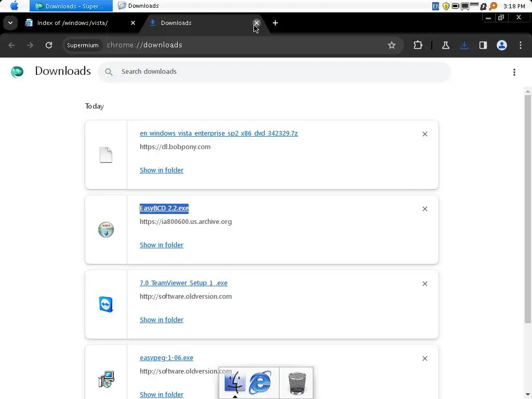The image size is (532, 399).
Task: Open 7.0 TeamViewer Setup exe link
Action: tap(183, 283)
